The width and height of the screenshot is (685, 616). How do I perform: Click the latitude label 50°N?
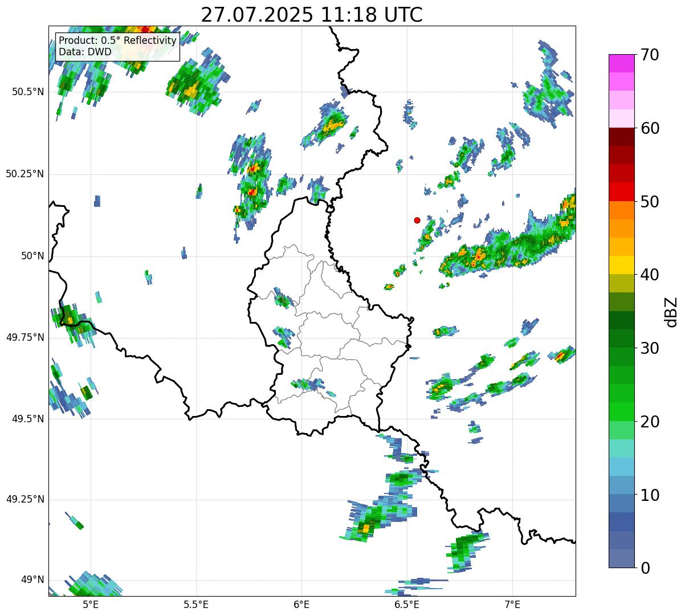[33, 256]
